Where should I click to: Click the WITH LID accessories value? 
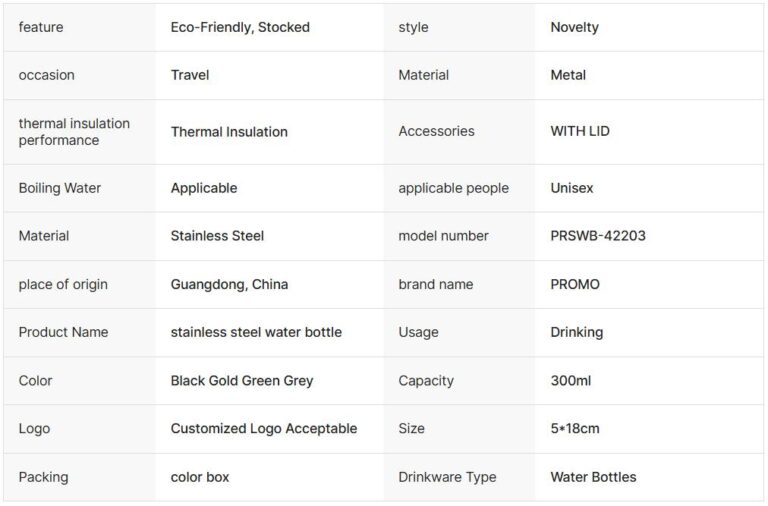click(x=580, y=132)
